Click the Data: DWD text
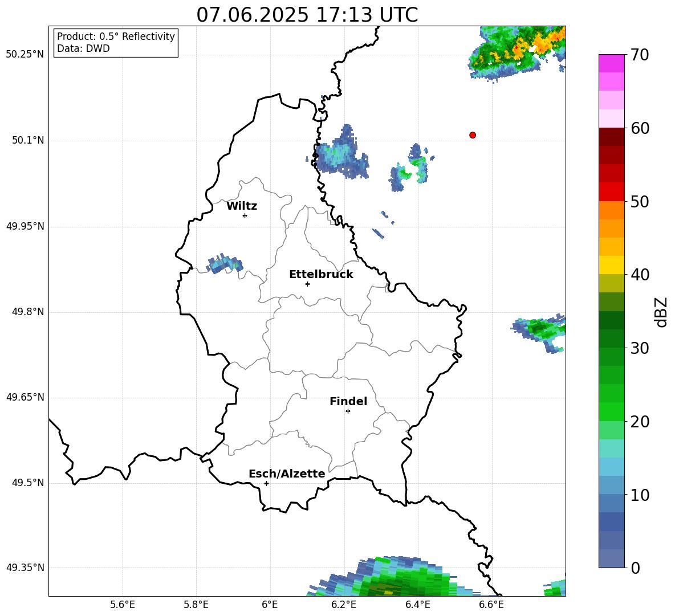 (83, 48)
